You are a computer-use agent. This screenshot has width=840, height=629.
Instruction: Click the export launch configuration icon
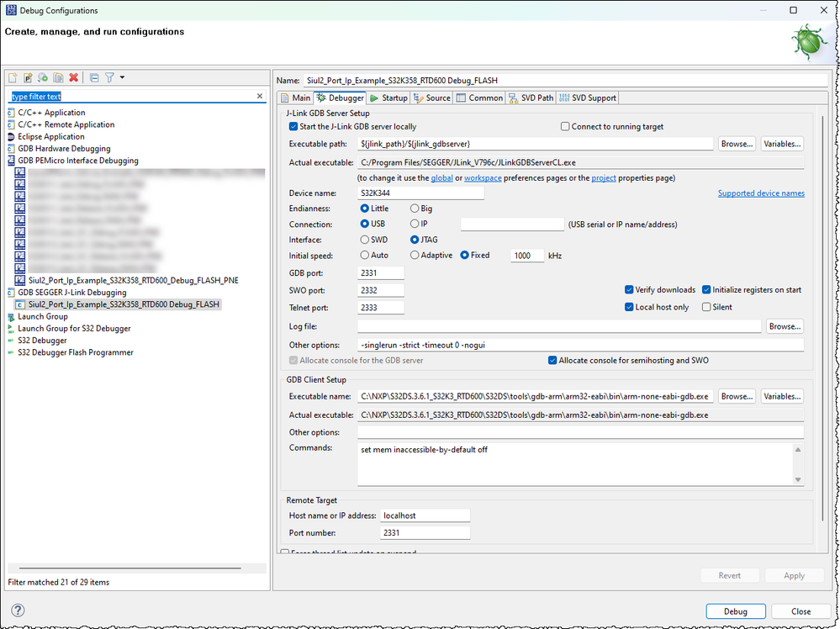click(43, 77)
